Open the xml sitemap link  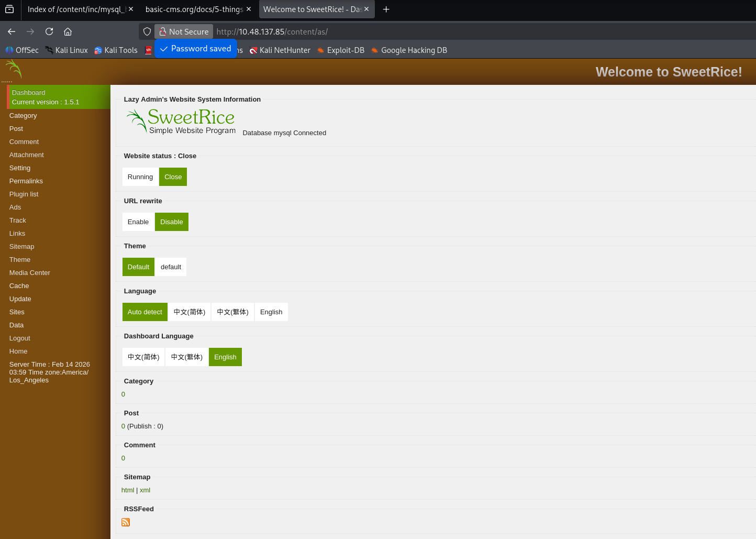pos(145,490)
